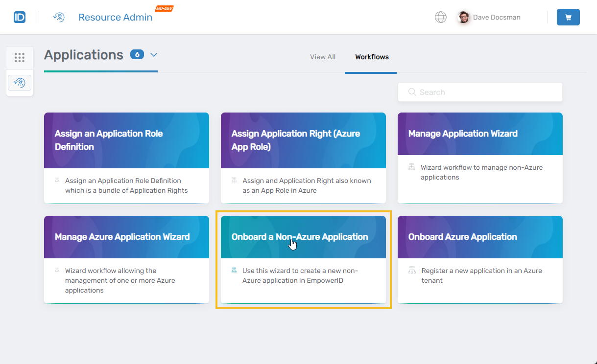597x364 pixels.
Task: Open Dave Docsman's profile menu
Action: (x=488, y=17)
